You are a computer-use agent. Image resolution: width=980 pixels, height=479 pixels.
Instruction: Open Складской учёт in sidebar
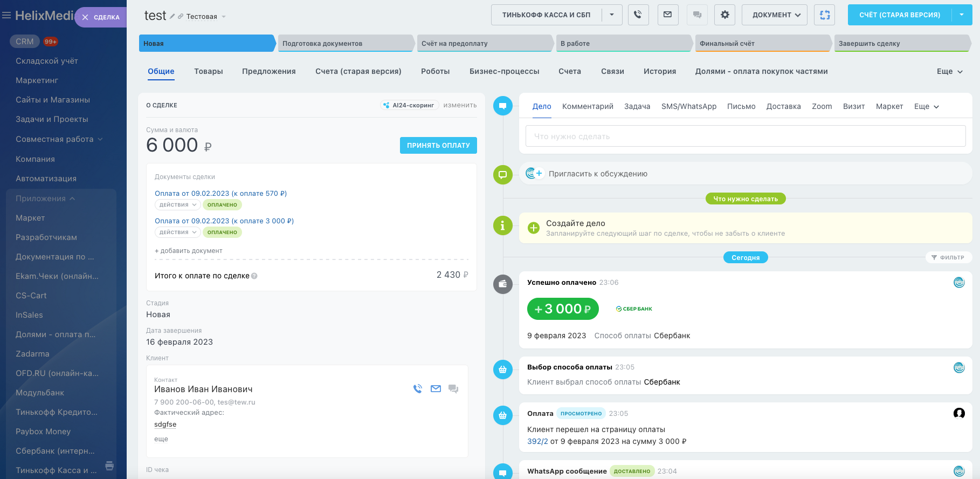[47, 61]
